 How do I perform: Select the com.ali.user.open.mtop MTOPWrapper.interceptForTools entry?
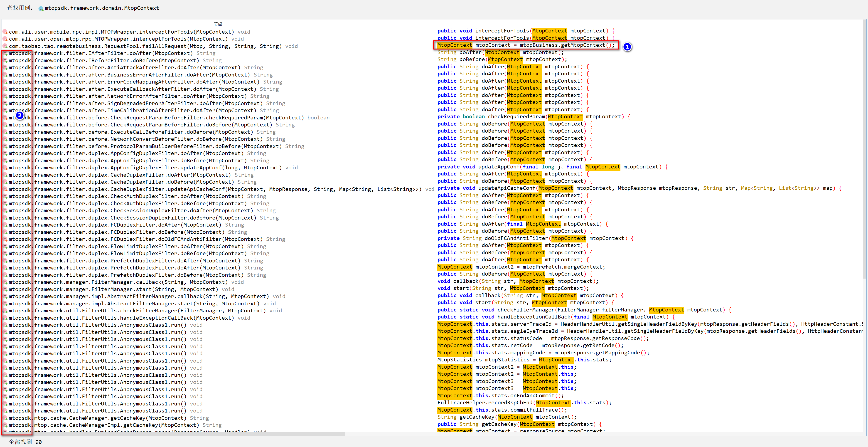click(x=118, y=39)
